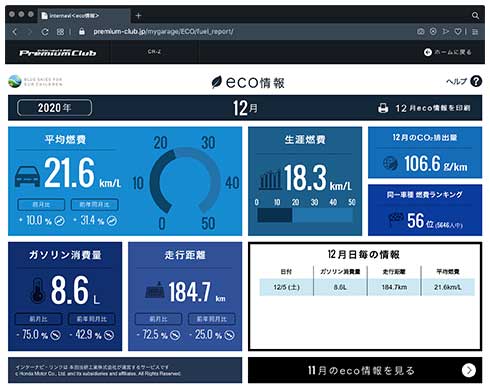This screenshot has height=391, width=490.
Task: Click the browser search magnifier icon
Action: 475,15
